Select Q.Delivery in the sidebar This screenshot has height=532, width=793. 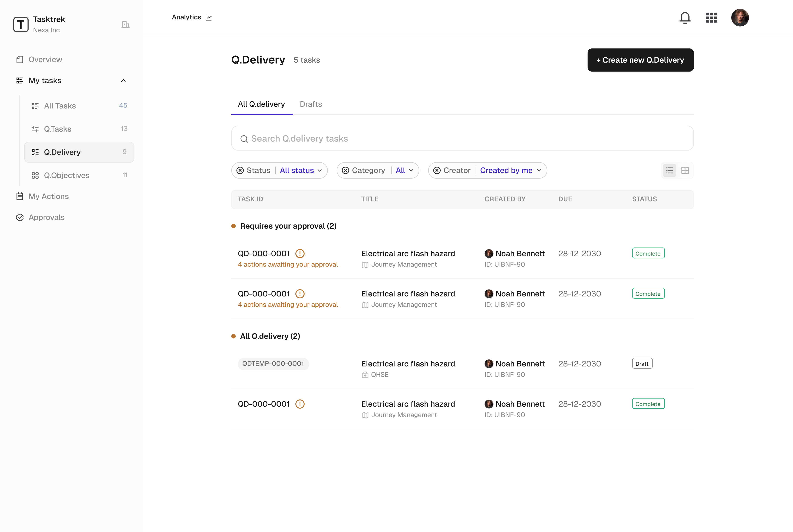coord(79,152)
